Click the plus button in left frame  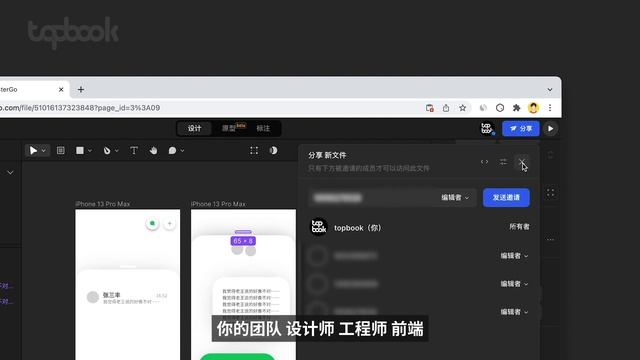click(169, 223)
